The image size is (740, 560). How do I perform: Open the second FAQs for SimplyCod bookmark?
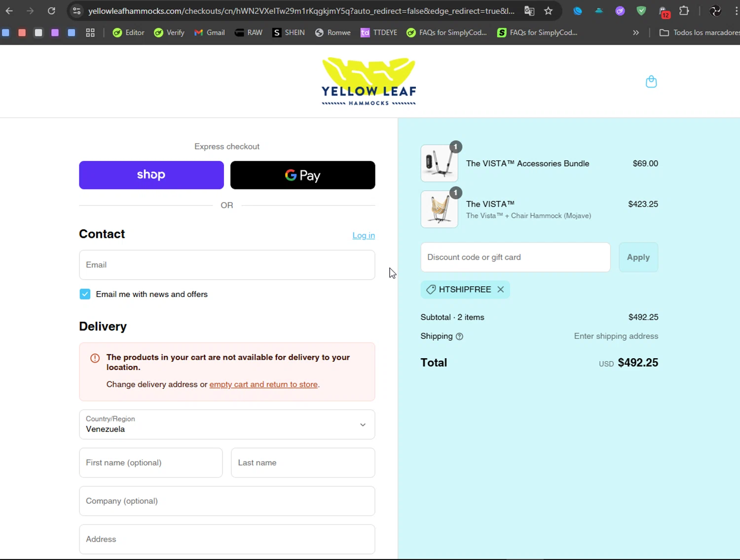537,33
